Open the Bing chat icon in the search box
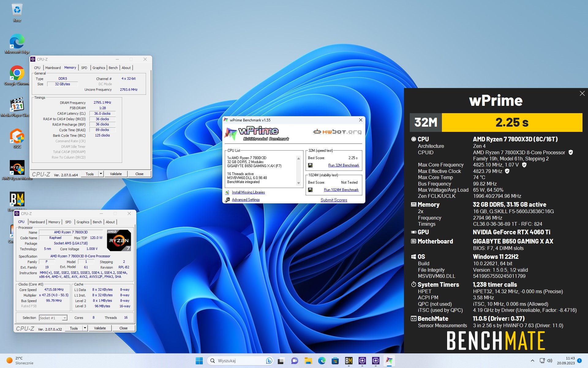 tap(269, 361)
